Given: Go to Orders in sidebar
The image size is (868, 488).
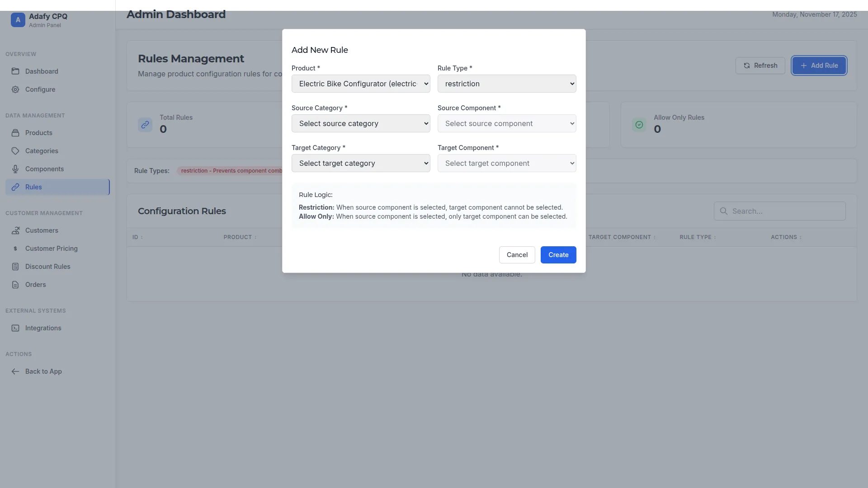Looking at the screenshot, I should click(x=35, y=285).
